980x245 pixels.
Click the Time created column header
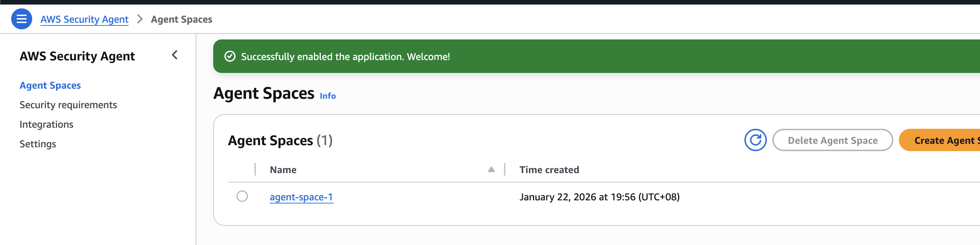point(549,170)
